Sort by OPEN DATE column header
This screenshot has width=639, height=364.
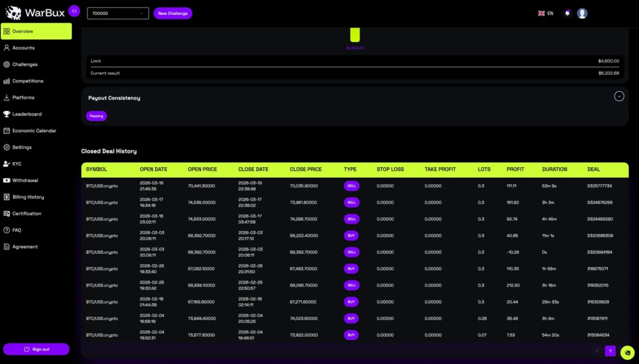pos(154,170)
